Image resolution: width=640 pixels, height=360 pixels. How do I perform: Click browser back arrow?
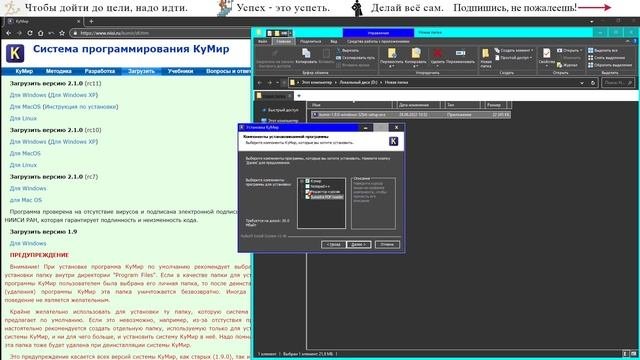coord(9,33)
